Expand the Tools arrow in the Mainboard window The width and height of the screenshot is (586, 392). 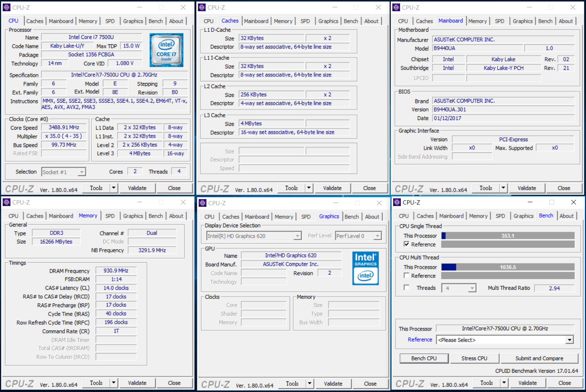tap(503, 188)
